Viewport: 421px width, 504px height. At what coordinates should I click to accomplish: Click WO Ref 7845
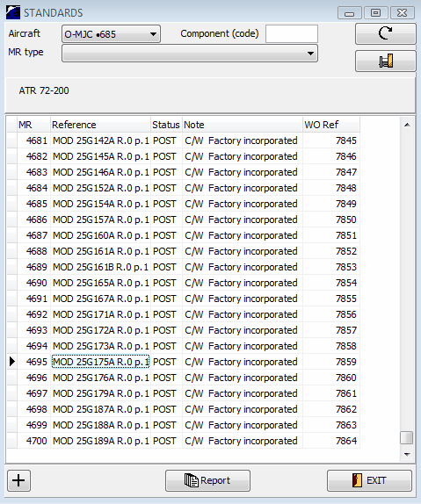click(331, 140)
